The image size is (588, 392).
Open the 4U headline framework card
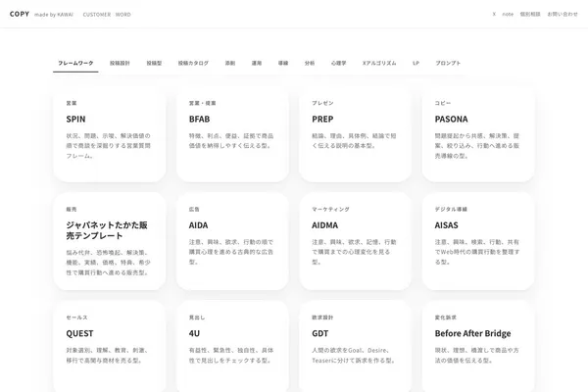(x=232, y=346)
